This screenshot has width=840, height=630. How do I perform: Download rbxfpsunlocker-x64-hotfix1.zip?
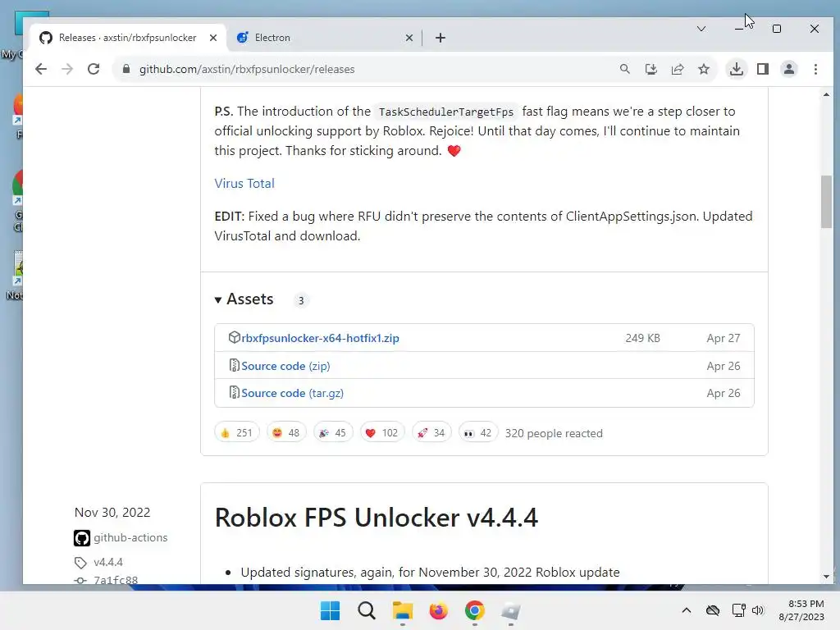click(x=320, y=338)
